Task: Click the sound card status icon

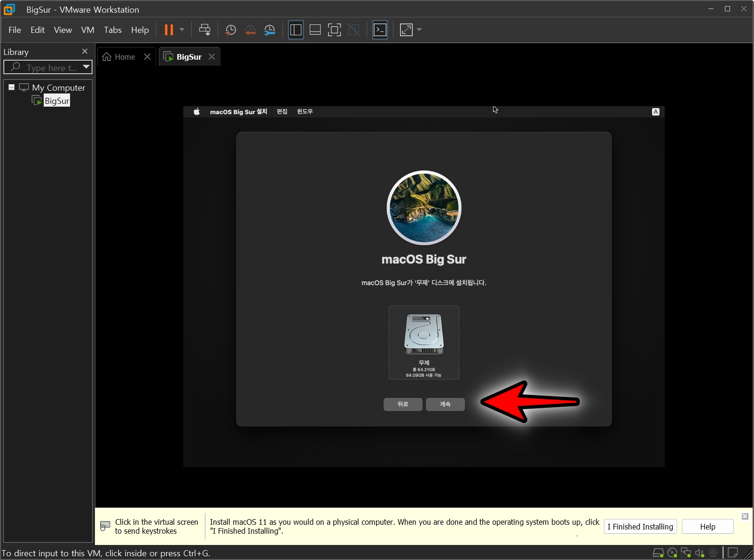Action: [x=699, y=553]
